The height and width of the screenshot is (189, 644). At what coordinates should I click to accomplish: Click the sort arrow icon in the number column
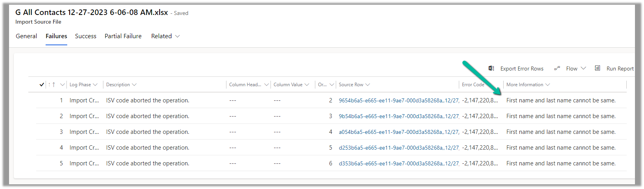click(x=53, y=85)
